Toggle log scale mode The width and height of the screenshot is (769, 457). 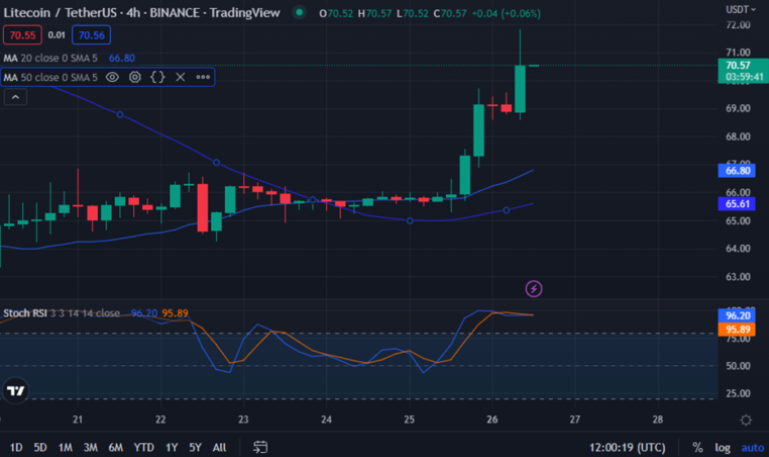pyautogui.click(x=722, y=447)
